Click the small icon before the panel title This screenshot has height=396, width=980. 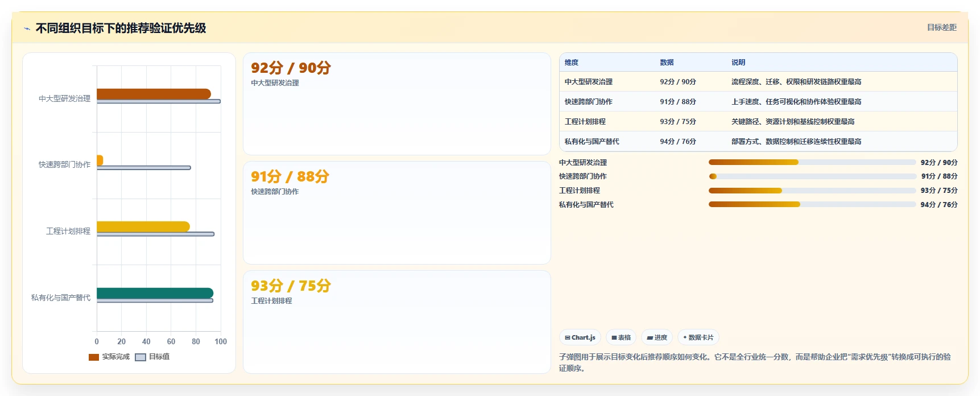pyautogui.click(x=27, y=28)
